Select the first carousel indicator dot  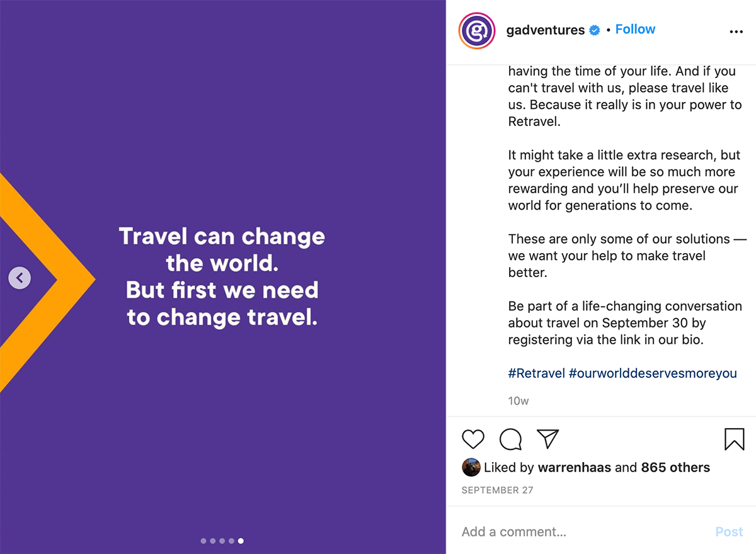pos(203,541)
